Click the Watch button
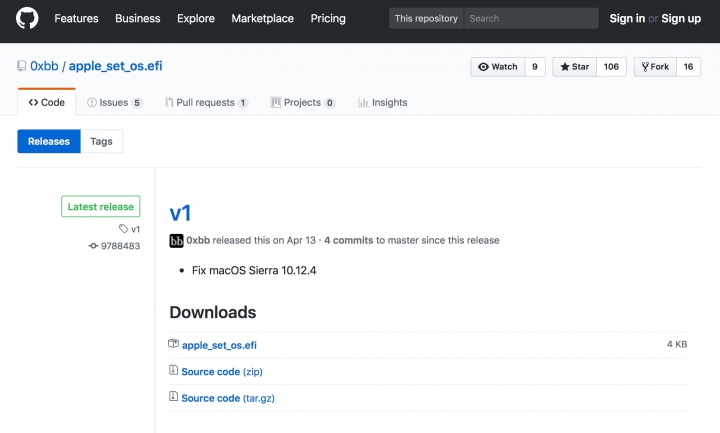 (498, 67)
